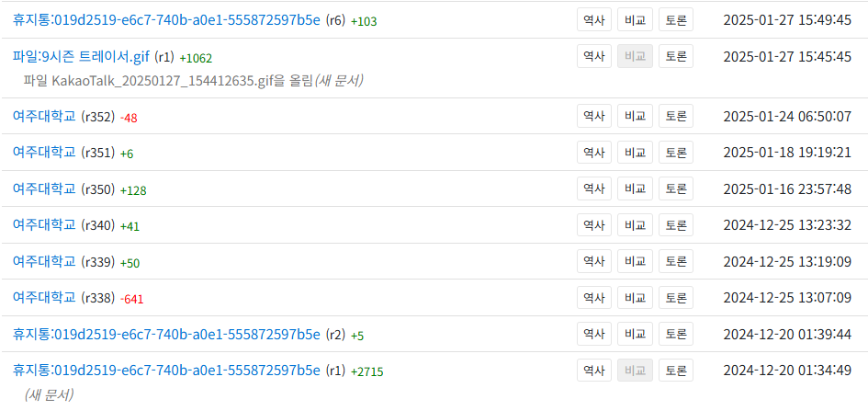Open history for 여주대학교 r352 entry
868x411 pixels.
click(593, 117)
